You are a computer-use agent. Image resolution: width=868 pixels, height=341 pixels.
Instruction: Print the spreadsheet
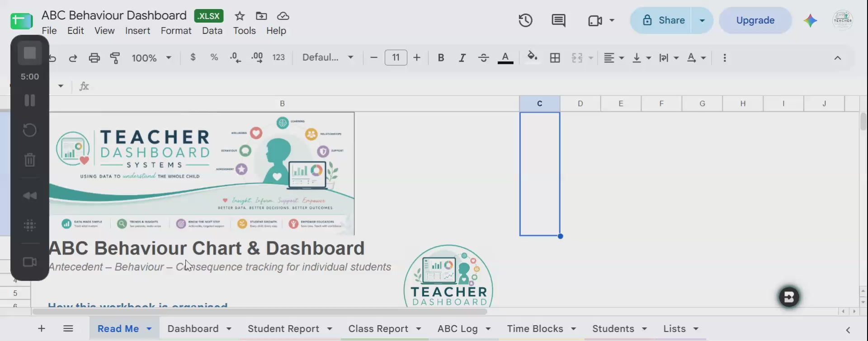tap(94, 58)
